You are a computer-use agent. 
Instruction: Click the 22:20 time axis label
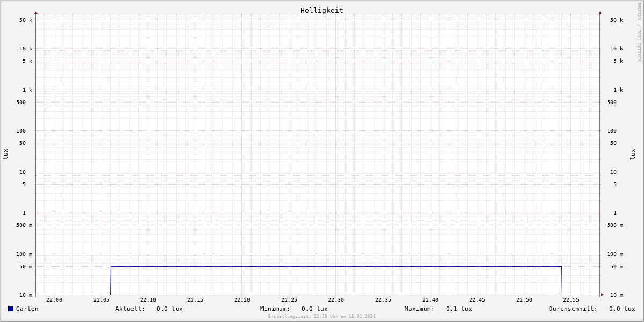(x=242, y=300)
